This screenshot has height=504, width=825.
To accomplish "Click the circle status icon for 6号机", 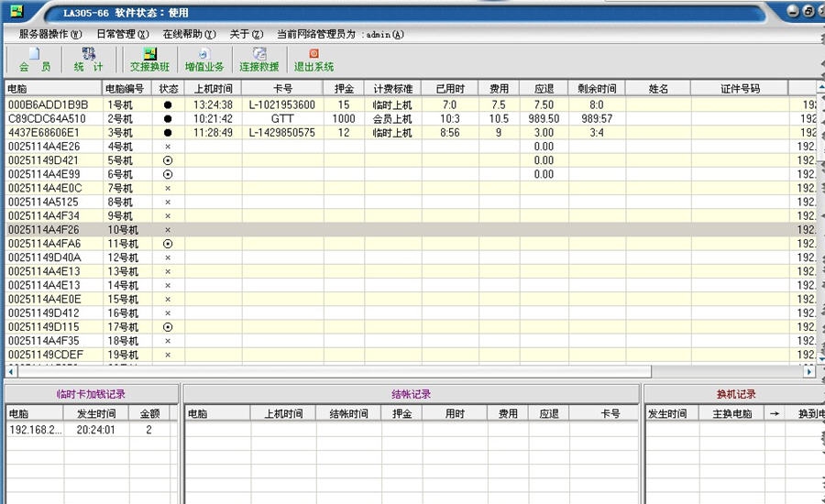I will pos(168,174).
